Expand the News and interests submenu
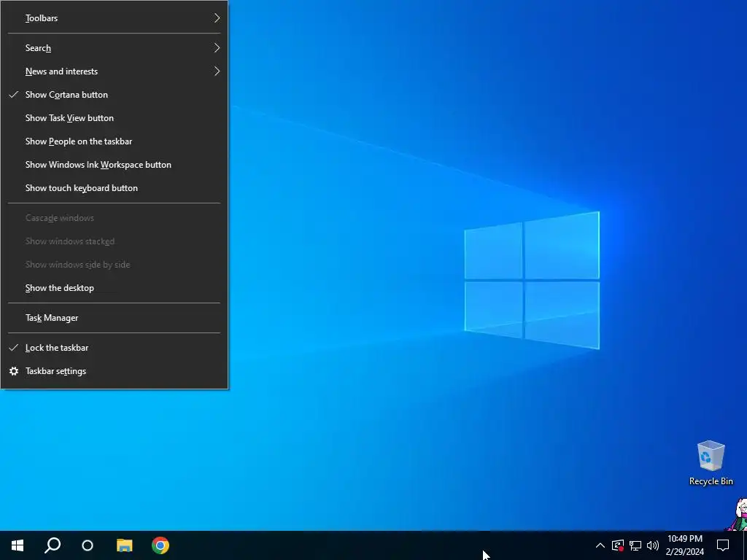 point(115,71)
